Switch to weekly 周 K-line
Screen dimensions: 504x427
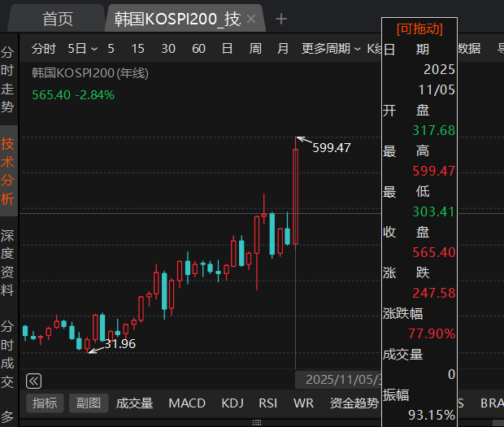coord(255,49)
